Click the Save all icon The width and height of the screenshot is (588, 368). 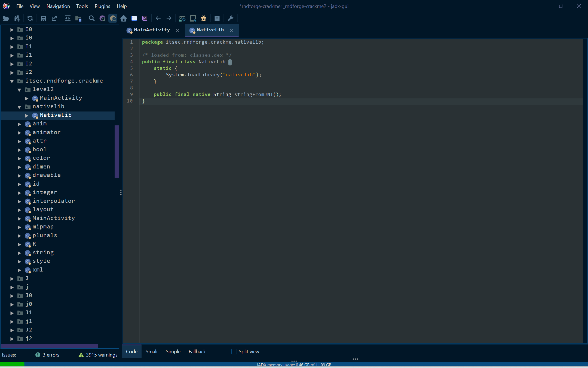43,18
